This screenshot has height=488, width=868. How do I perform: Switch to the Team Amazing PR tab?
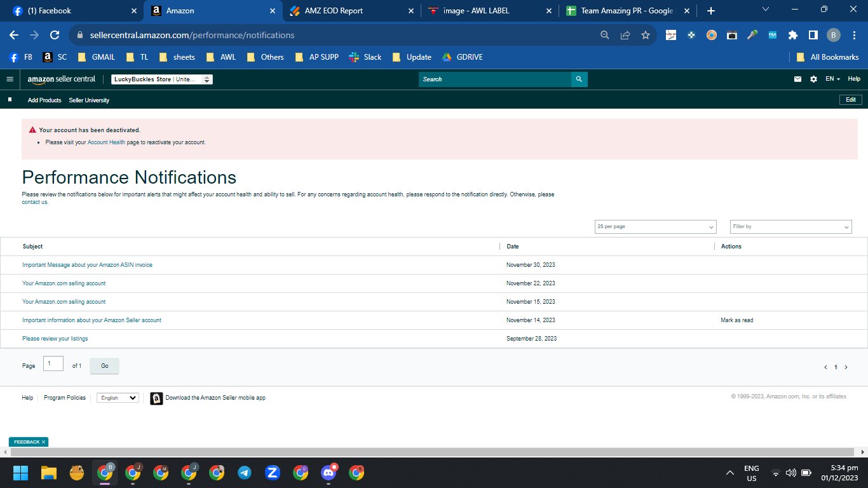click(627, 11)
